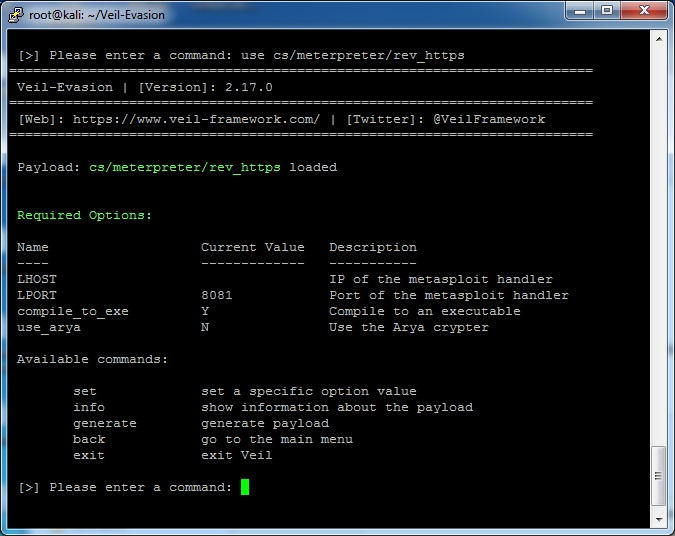Viewport: 675px width, 536px height.
Task: Click the typed command 'use cs/meterpreter/rev_https'
Action: pyautogui.click(x=353, y=56)
